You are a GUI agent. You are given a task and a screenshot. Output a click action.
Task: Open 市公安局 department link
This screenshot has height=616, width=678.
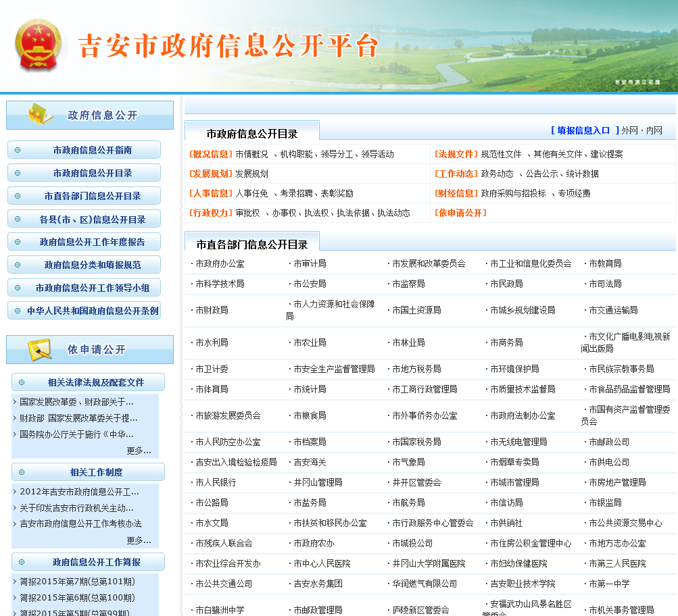[310, 284]
